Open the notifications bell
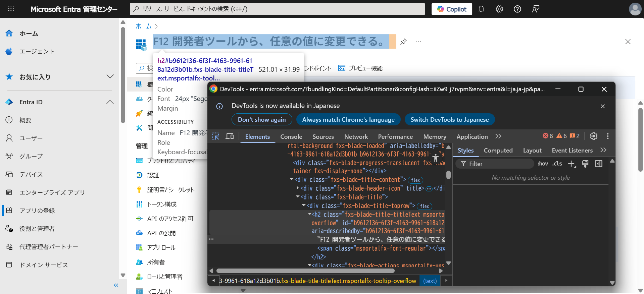The height and width of the screenshot is (294, 644). [x=481, y=9]
